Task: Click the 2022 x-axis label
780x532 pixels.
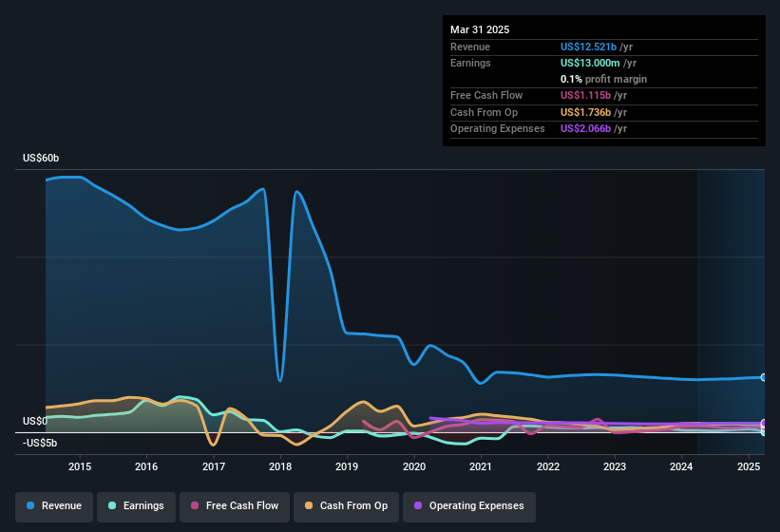Action: click(x=547, y=466)
